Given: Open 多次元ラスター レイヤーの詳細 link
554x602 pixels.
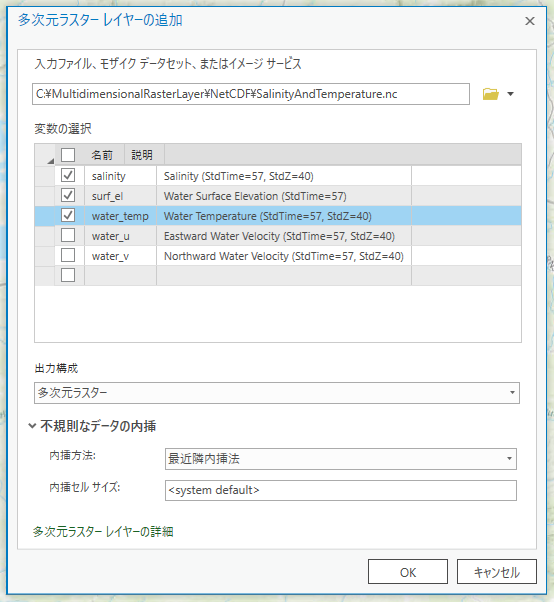Looking at the screenshot, I should click(x=103, y=532).
